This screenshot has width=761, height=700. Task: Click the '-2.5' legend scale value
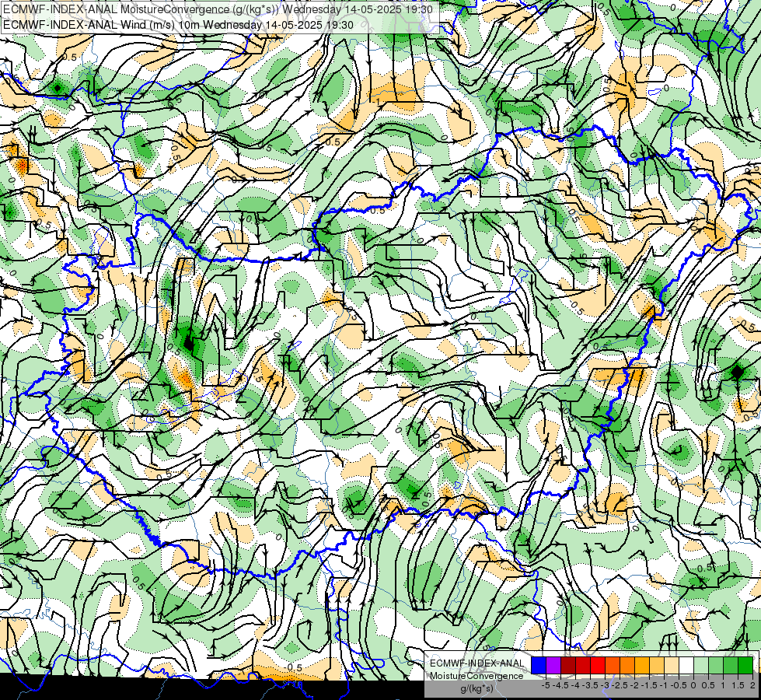click(x=620, y=685)
